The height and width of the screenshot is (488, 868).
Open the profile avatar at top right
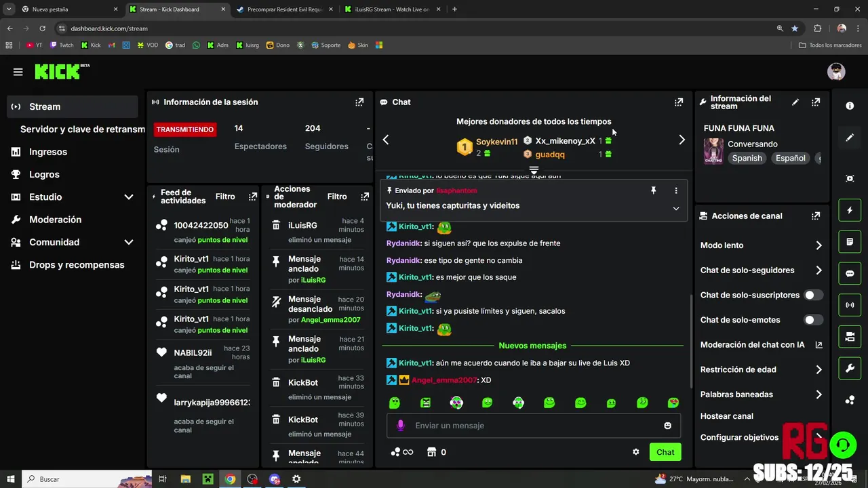tap(836, 72)
